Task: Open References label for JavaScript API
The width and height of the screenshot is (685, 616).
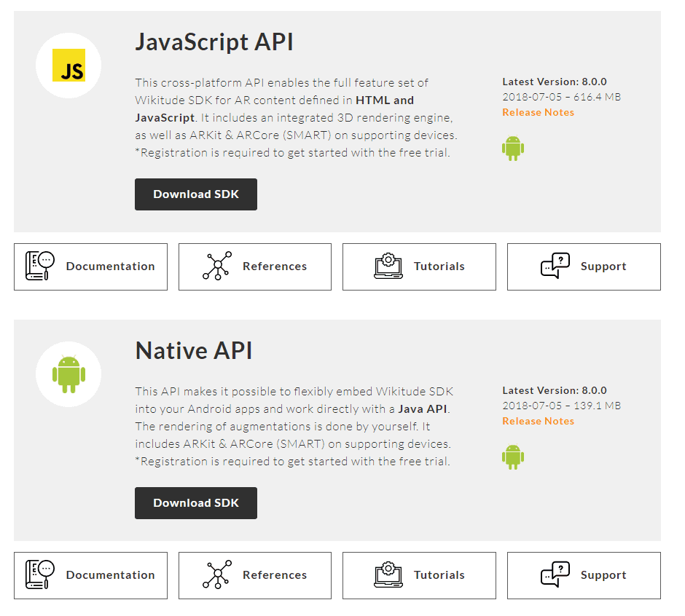Action: coord(275,266)
